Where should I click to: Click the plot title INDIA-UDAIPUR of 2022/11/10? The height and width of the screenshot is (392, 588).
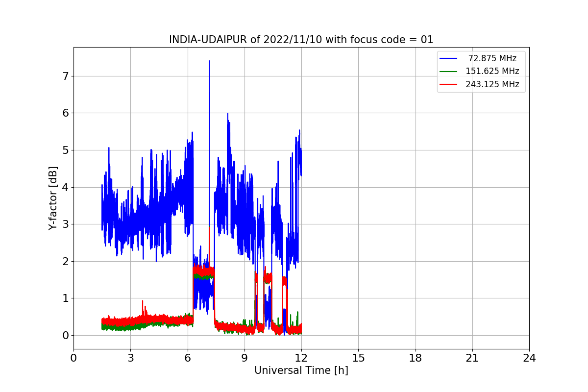[x=301, y=40]
